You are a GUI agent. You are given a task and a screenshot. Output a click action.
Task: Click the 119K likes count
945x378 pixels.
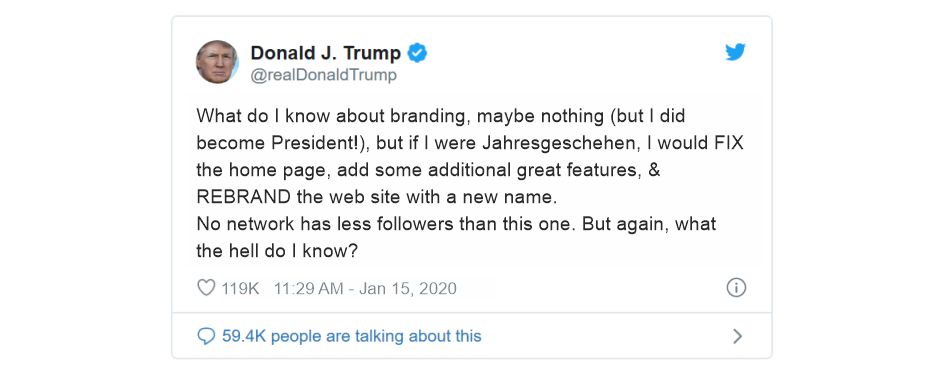tap(240, 288)
